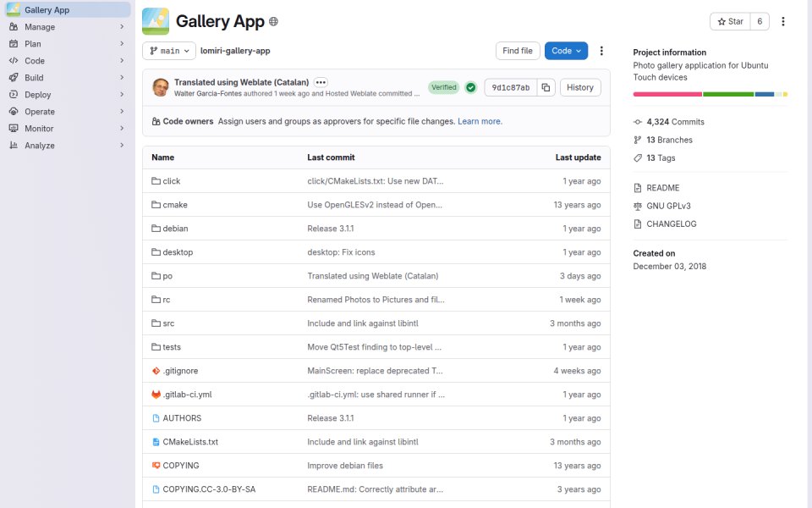The image size is (812, 508).
Task: Click the Monitor icon in sidebar
Action: [x=14, y=129]
